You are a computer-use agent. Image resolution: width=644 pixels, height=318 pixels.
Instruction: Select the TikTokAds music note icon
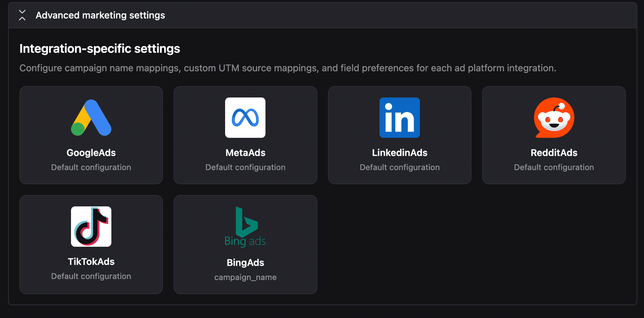91,227
